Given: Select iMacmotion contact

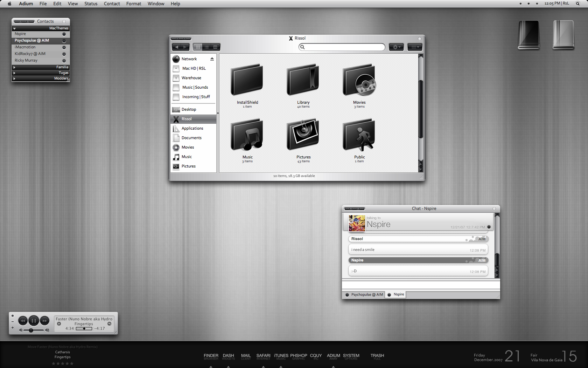Looking at the screenshot, I should pyautogui.click(x=41, y=47).
